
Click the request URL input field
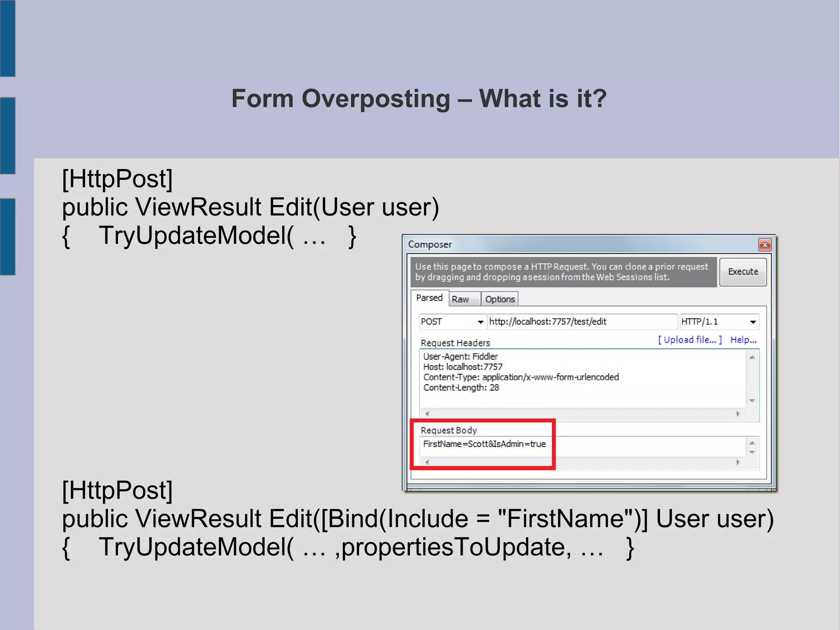click(x=582, y=322)
